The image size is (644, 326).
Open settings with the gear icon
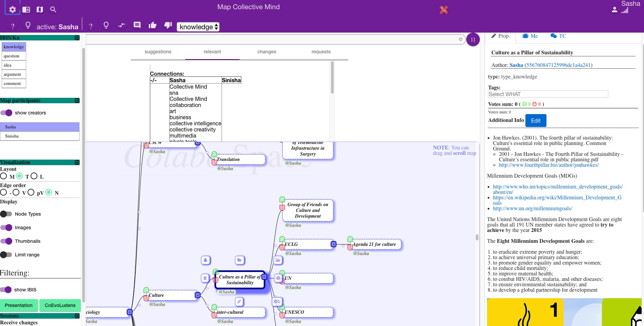[x=13, y=10]
